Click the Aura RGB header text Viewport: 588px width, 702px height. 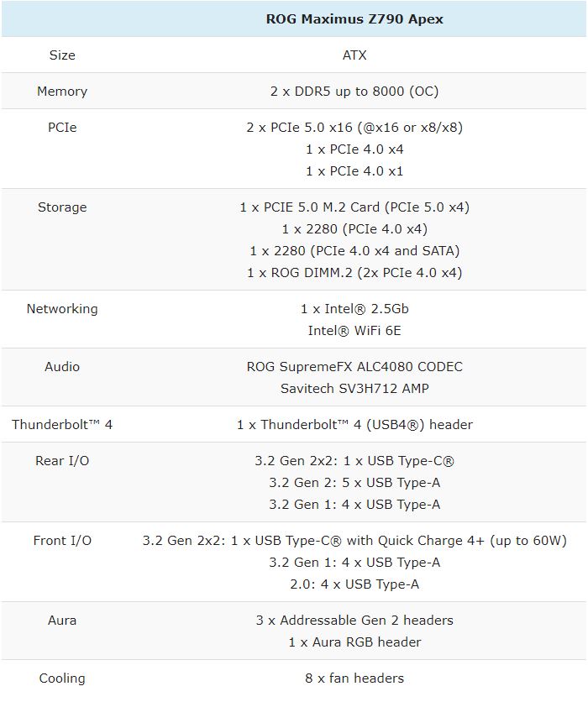coord(354,642)
